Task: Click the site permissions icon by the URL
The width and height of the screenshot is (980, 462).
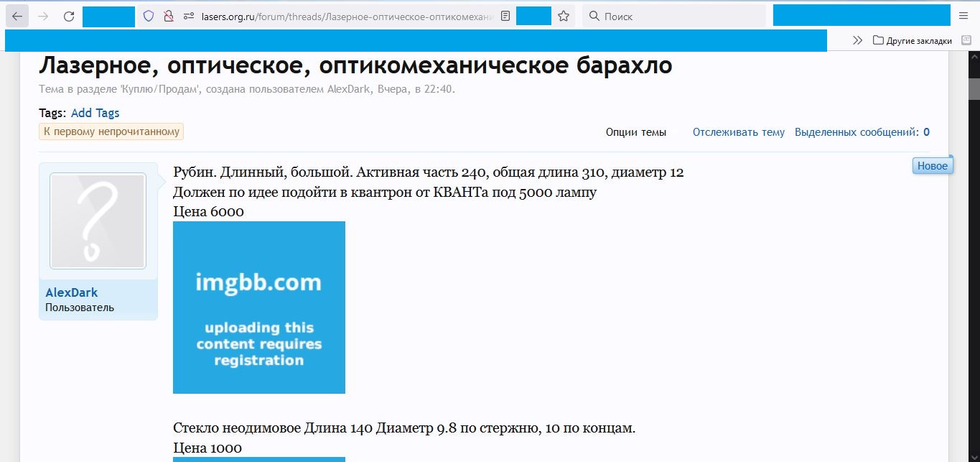Action: coord(189,16)
